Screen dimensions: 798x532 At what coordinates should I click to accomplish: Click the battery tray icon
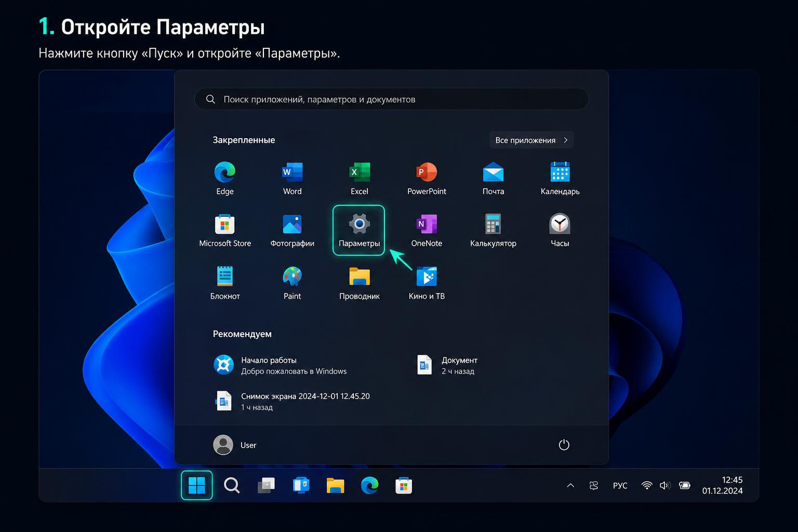tap(685, 485)
